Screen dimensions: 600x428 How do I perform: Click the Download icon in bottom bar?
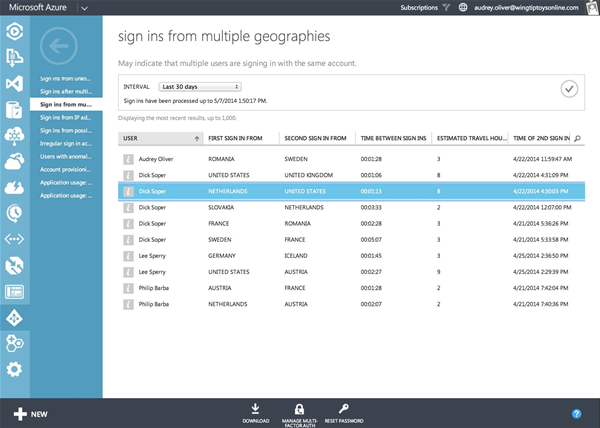point(255,409)
